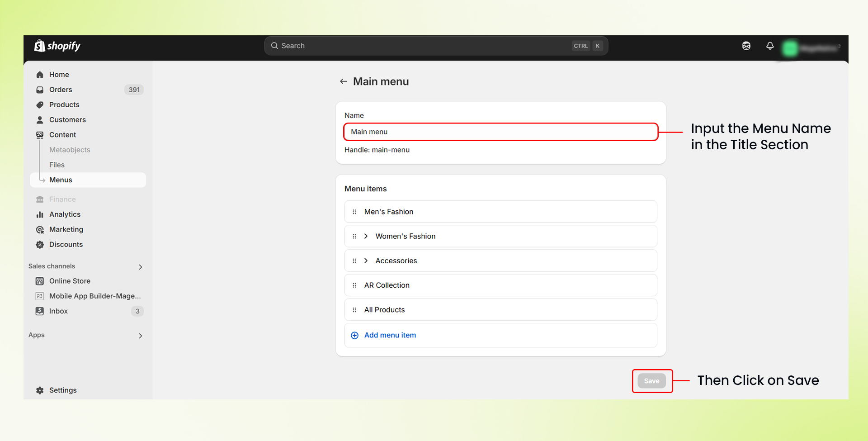
Task: Open Orders using its sidebar icon
Action: tap(40, 90)
